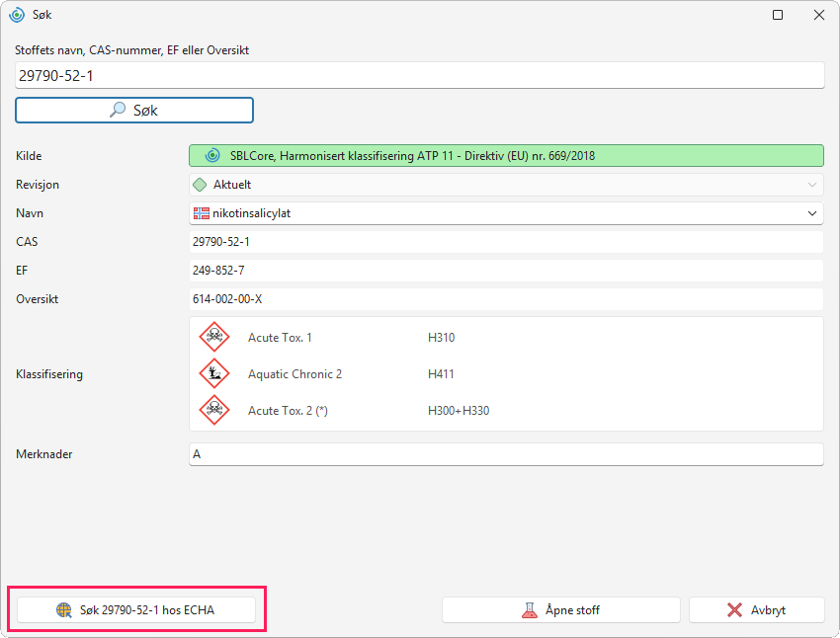Click the Norwegian flag icon beside nikotinsalicylat
Image resolution: width=840 pixels, height=638 pixels.
[202, 213]
